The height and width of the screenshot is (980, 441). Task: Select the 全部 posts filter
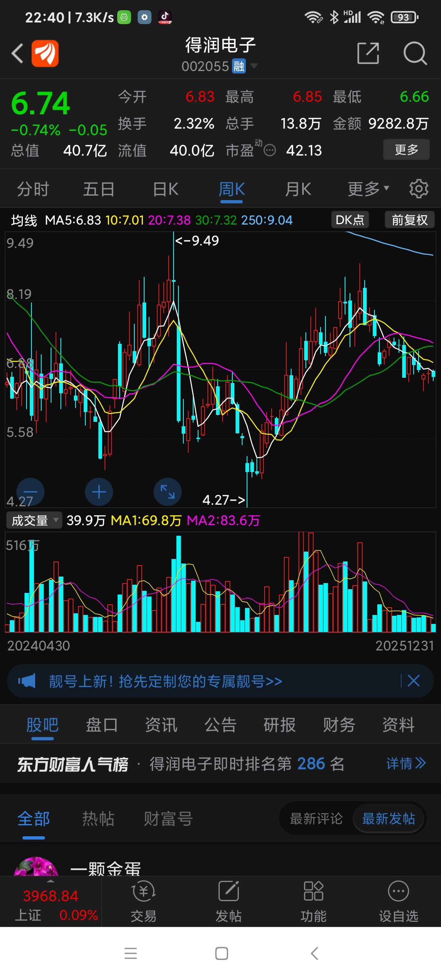33,819
